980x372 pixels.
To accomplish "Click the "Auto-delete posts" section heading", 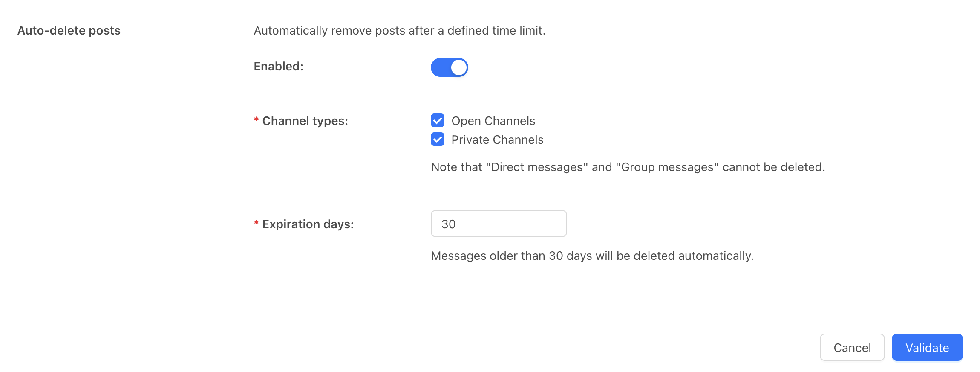I will tap(69, 31).
